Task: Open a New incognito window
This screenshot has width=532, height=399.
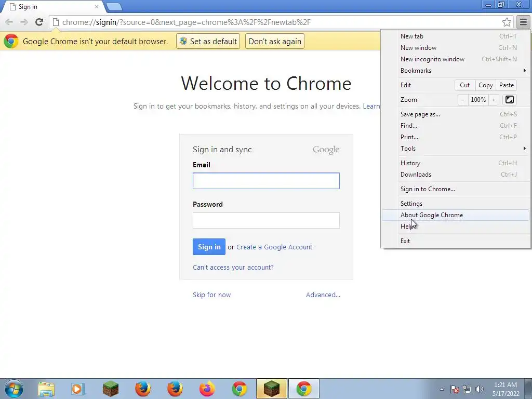Action: point(456,59)
